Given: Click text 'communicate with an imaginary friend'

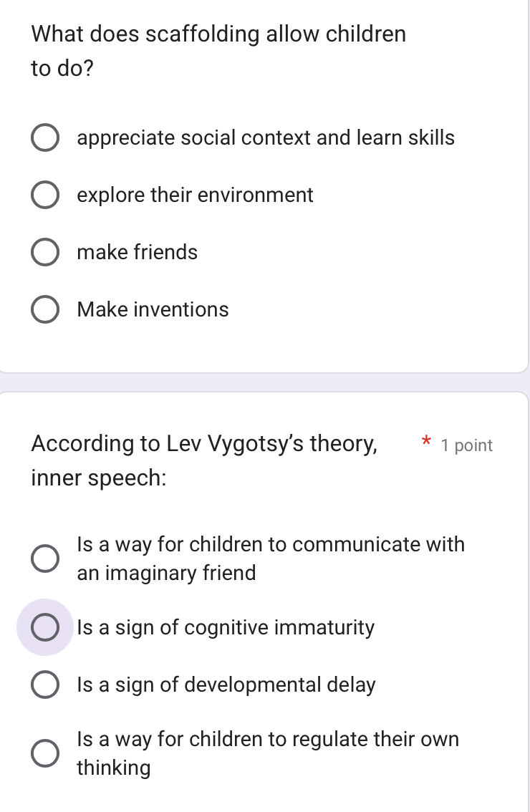Looking at the screenshot, I should (x=271, y=559).
